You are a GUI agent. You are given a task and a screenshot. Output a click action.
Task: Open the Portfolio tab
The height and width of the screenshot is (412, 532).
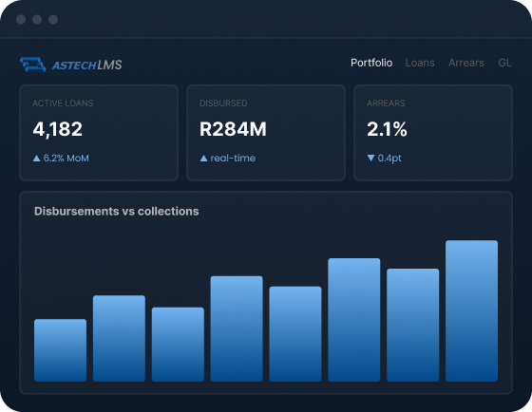coord(371,63)
